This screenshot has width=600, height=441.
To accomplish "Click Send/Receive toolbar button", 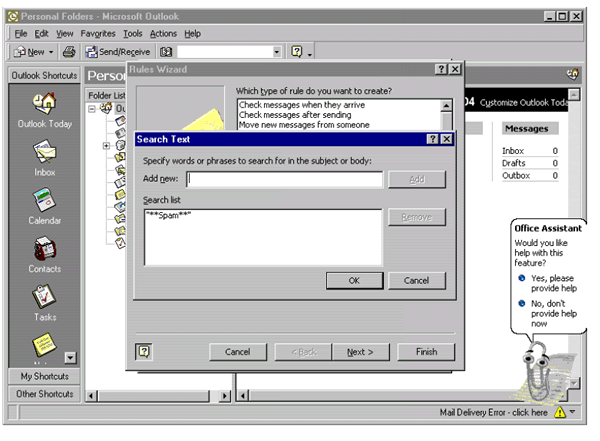I will coord(118,52).
